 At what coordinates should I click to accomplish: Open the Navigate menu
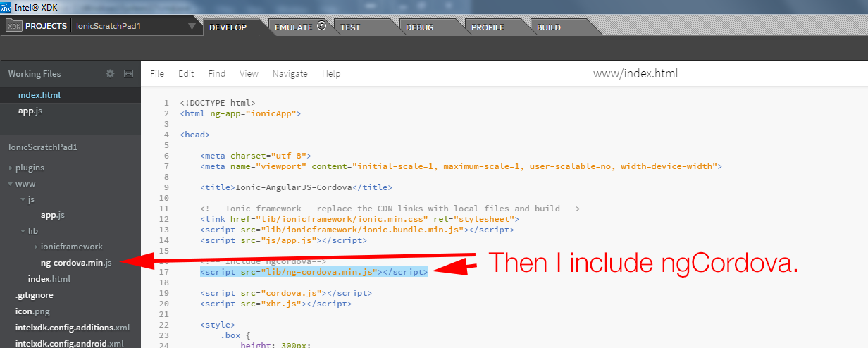coord(290,73)
